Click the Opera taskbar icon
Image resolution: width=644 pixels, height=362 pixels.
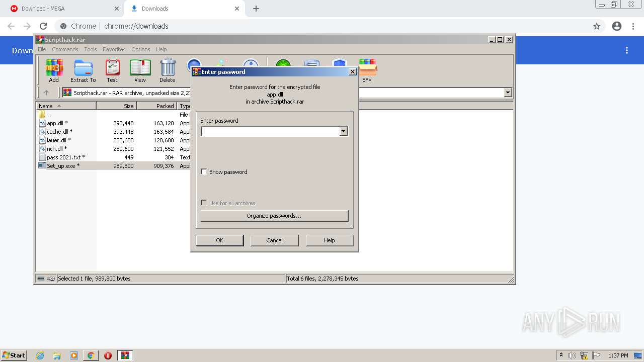pos(108,355)
